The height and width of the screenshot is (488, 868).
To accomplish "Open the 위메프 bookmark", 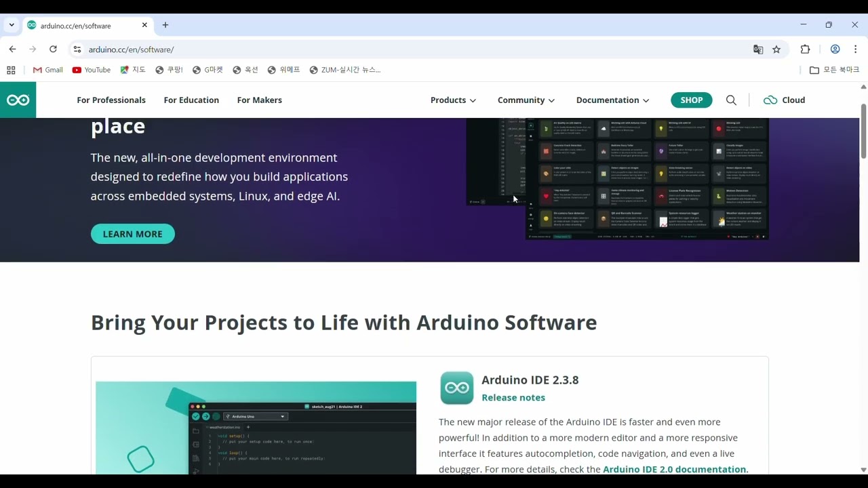I will tap(283, 70).
